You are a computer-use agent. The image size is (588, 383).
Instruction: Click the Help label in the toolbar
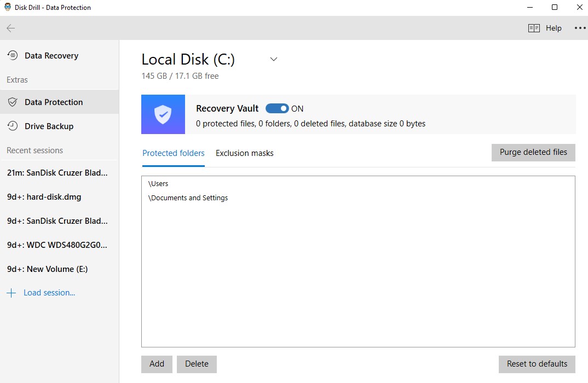pos(554,28)
